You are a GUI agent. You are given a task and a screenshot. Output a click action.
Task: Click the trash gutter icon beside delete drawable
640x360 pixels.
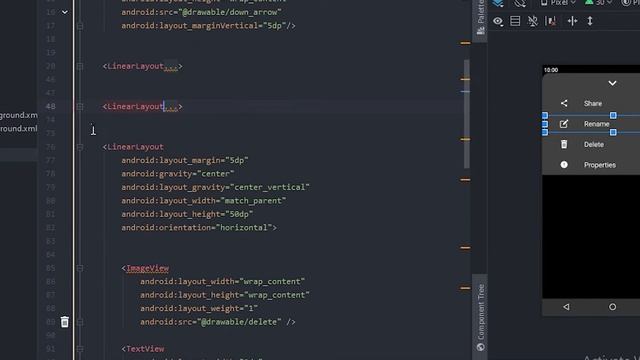click(65, 322)
